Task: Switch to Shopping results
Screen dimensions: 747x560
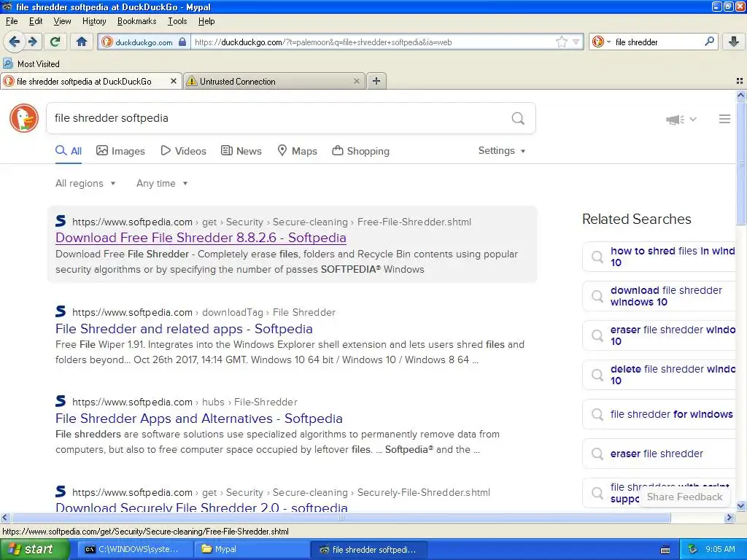Action: pyautogui.click(x=360, y=151)
